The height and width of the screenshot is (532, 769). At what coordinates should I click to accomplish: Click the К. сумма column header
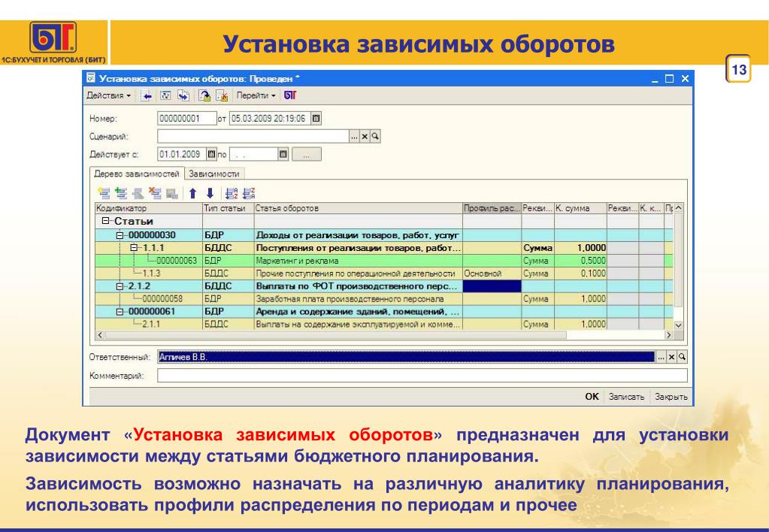580,208
